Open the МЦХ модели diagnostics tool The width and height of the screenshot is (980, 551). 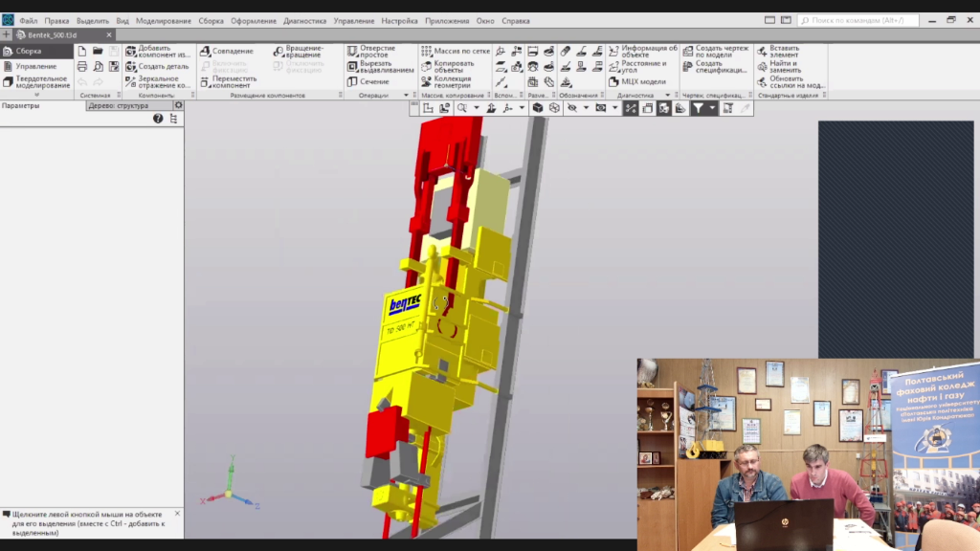[637, 82]
